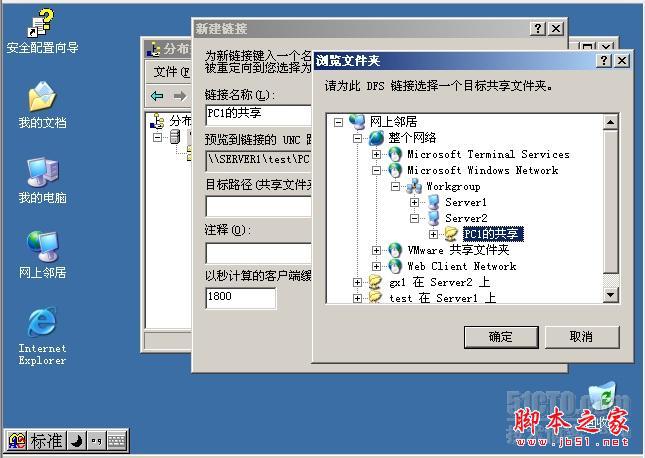Launch the Internet Explorer desktop icon

pyautogui.click(x=42, y=335)
